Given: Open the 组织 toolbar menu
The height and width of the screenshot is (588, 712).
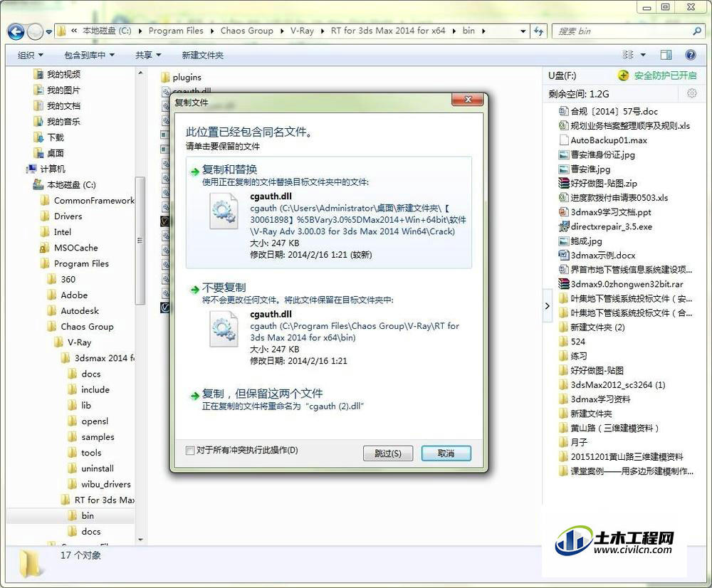Looking at the screenshot, I should click(x=30, y=56).
